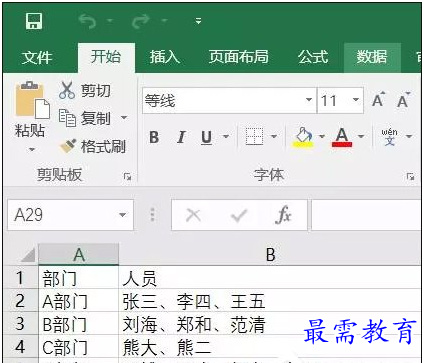Activate the 格式刷 format painter
Image resolution: width=425 pixels, height=363 pixels.
tap(93, 146)
